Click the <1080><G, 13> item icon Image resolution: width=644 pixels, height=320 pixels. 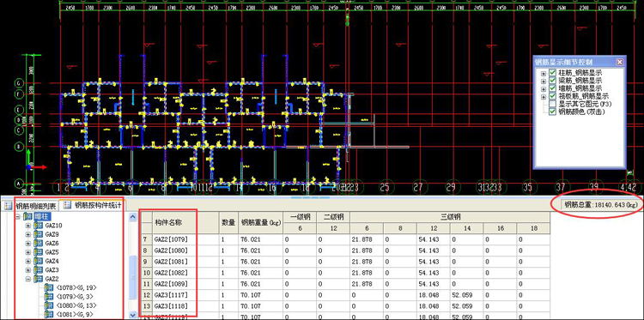pyautogui.click(x=49, y=305)
